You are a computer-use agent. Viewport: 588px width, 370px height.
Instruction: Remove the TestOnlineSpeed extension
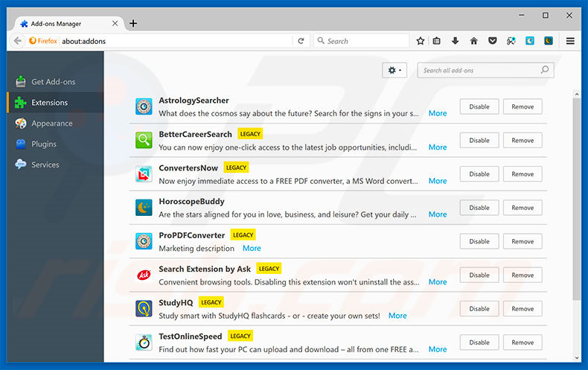pos(523,342)
